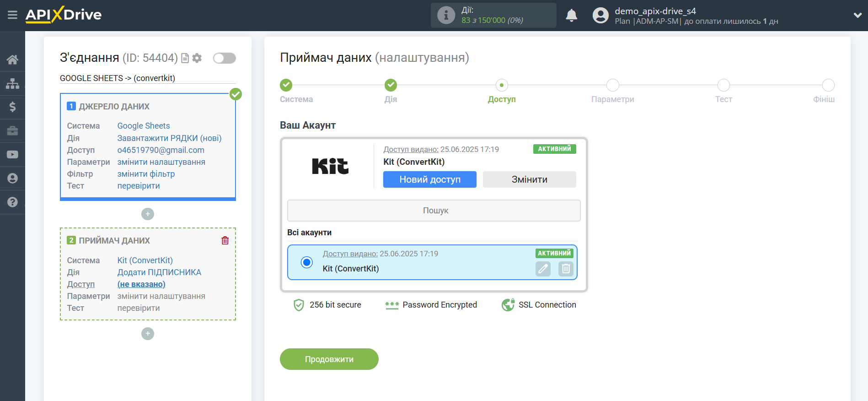The height and width of the screenshot is (401, 868).
Task: Click змінити налаштування in the data source block
Action: click(161, 162)
